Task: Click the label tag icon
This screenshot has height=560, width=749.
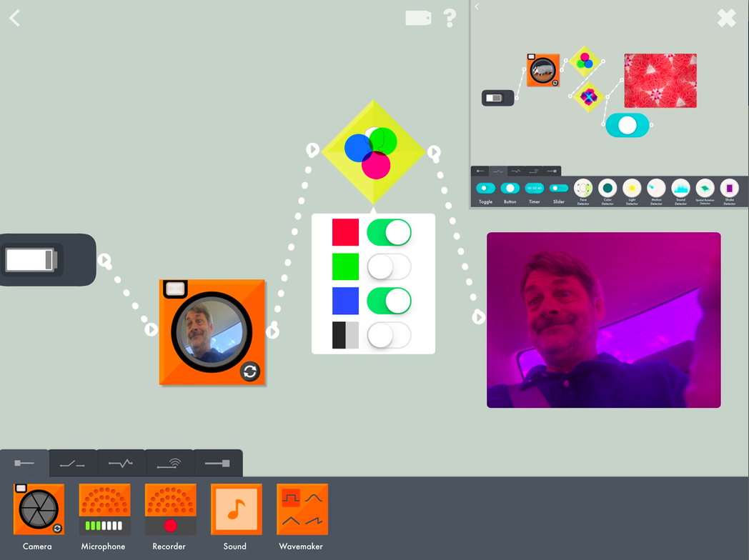Action: pos(418,18)
